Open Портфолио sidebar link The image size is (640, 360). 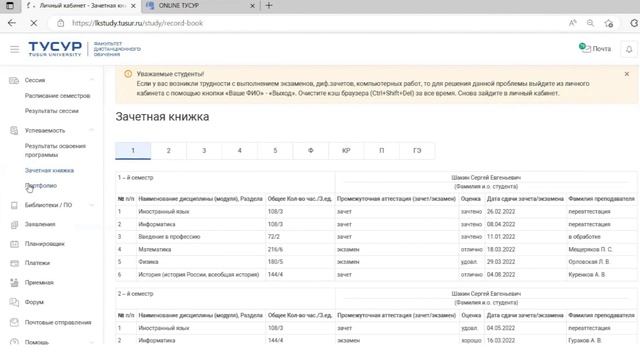point(41,186)
